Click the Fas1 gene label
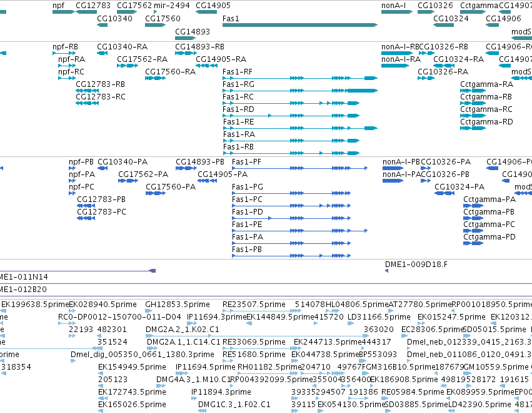The height and width of the screenshot is (414, 532). pyautogui.click(x=231, y=18)
